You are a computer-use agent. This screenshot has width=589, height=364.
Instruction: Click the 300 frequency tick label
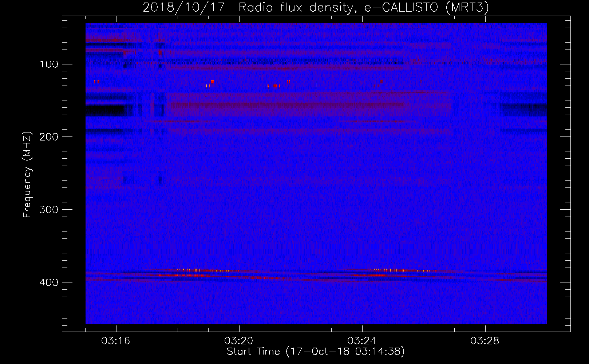point(49,210)
